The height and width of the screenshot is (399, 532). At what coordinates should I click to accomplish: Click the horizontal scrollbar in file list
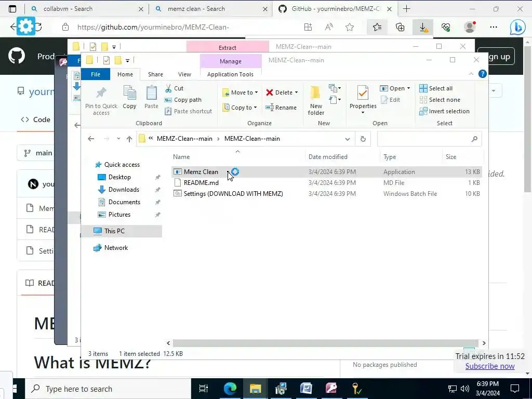point(326,343)
